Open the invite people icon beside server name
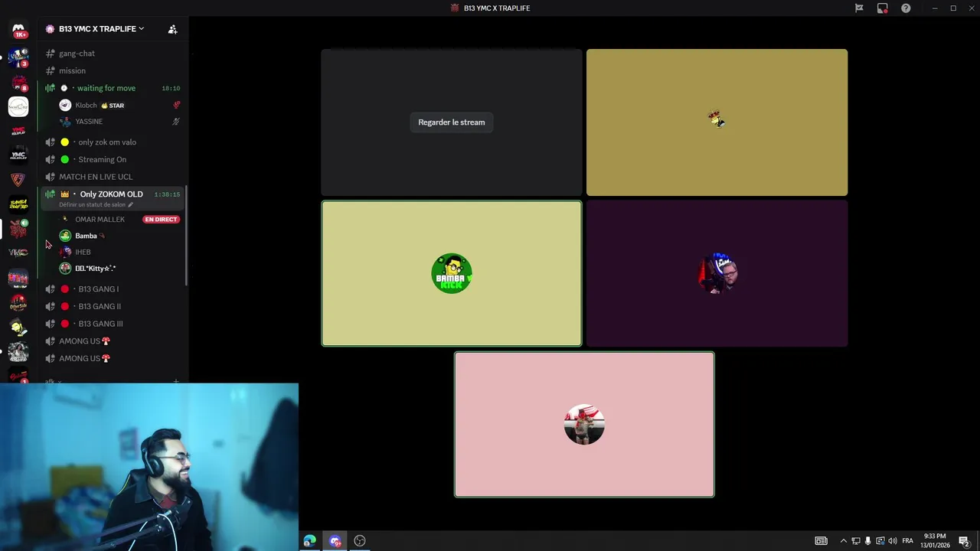 (x=172, y=29)
